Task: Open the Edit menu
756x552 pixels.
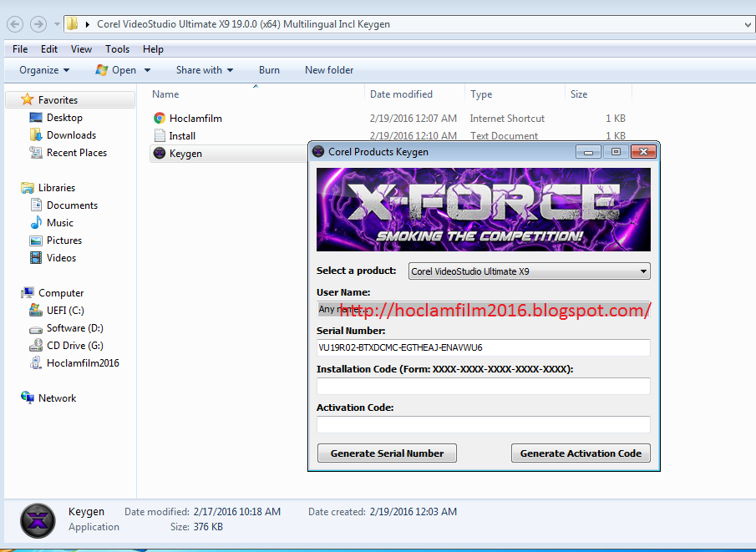Action: [49, 49]
